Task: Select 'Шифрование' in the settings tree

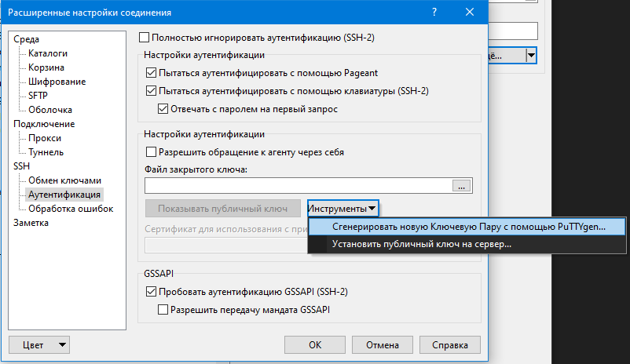Action: (57, 82)
